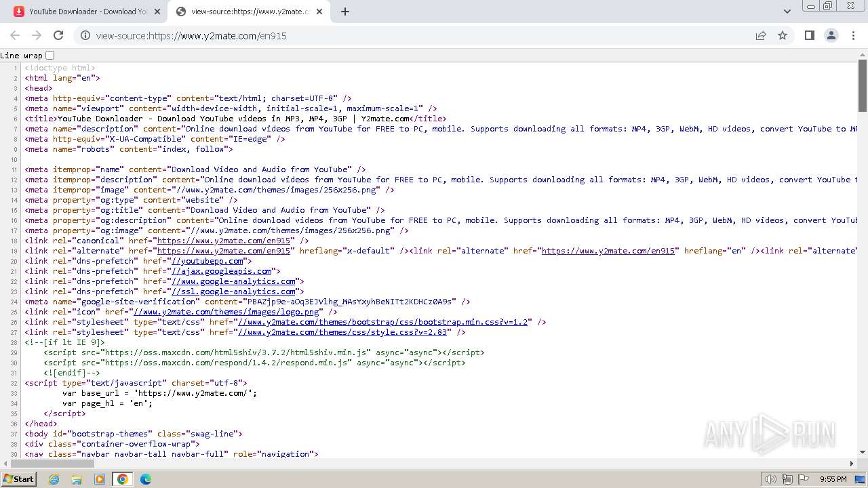Open the Windows Start menu
This screenshot has width=868, height=488.
coord(18,479)
